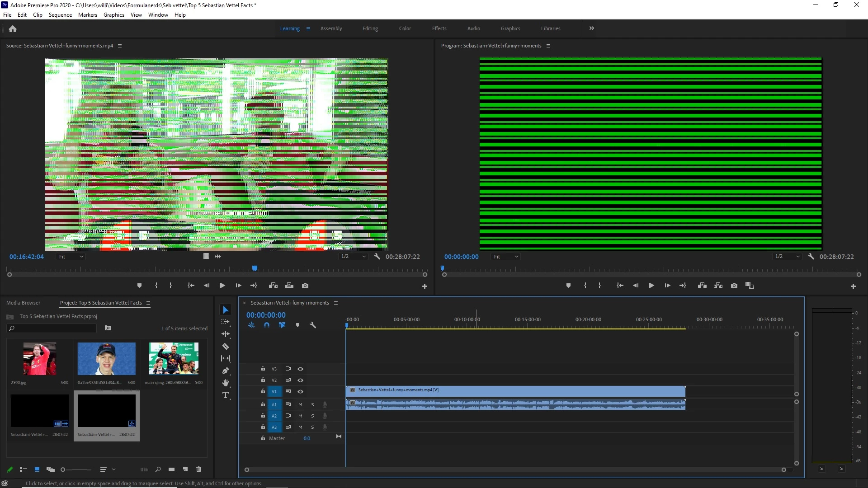
Task: Select the Razor tool
Action: click(x=226, y=347)
